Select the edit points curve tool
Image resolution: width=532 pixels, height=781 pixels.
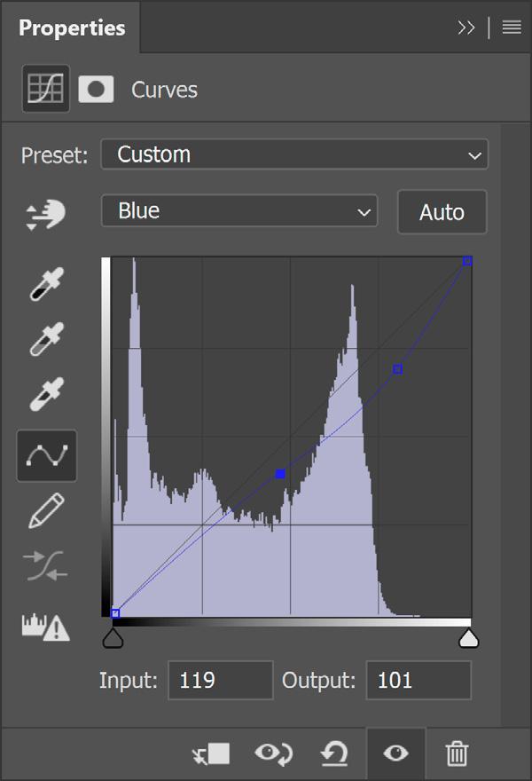pos(46,455)
